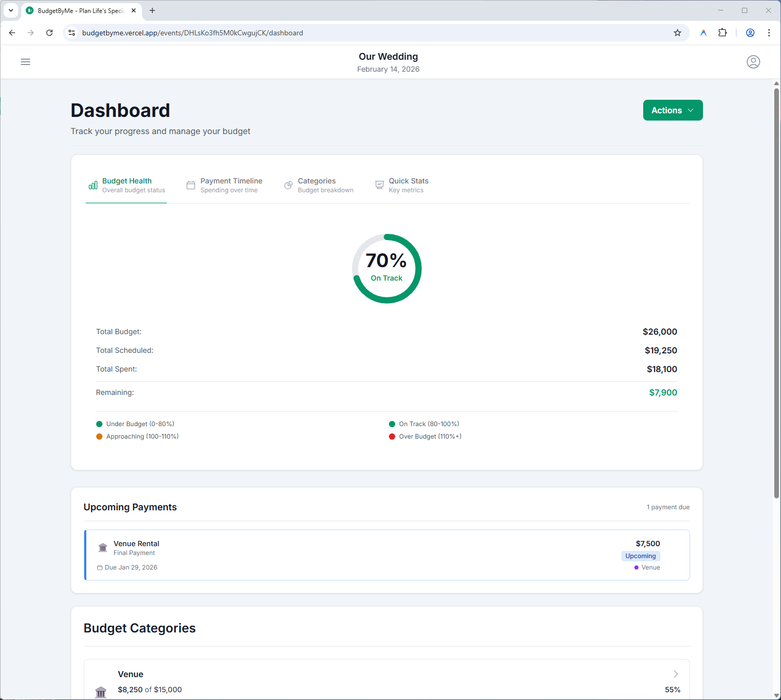Click the Upcoming payment status badge
This screenshot has height=700, width=781.
pyautogui.click(x=640, y=556)
